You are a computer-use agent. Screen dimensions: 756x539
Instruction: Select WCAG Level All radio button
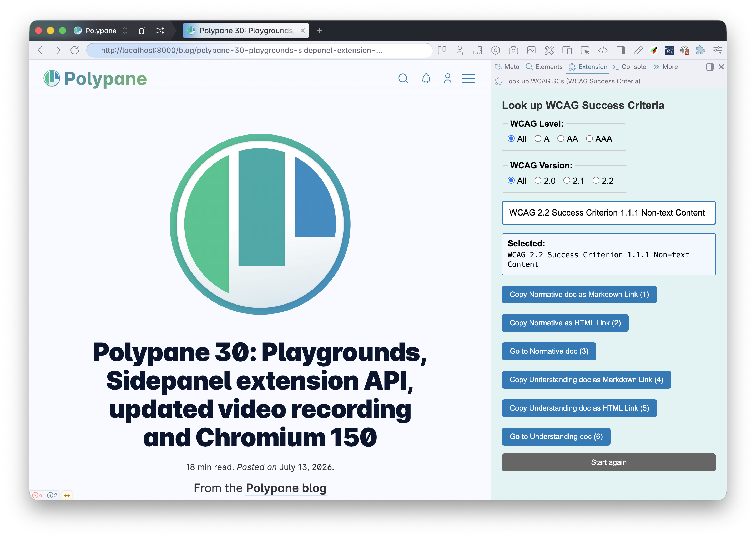[x=511, y=139]
